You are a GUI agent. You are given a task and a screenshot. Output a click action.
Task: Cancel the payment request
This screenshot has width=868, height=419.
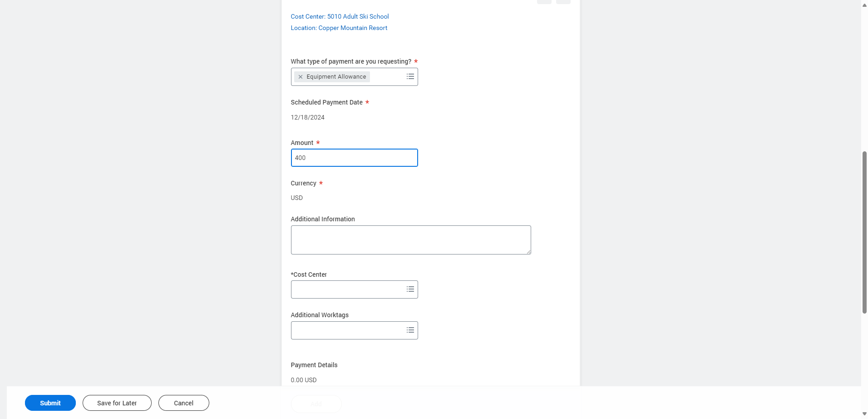(x=184, y=403)
